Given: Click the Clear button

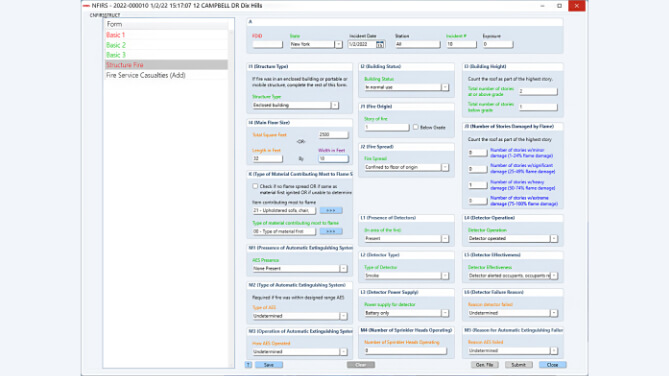Looking at the screenshot, I should (x=361, y=365).
